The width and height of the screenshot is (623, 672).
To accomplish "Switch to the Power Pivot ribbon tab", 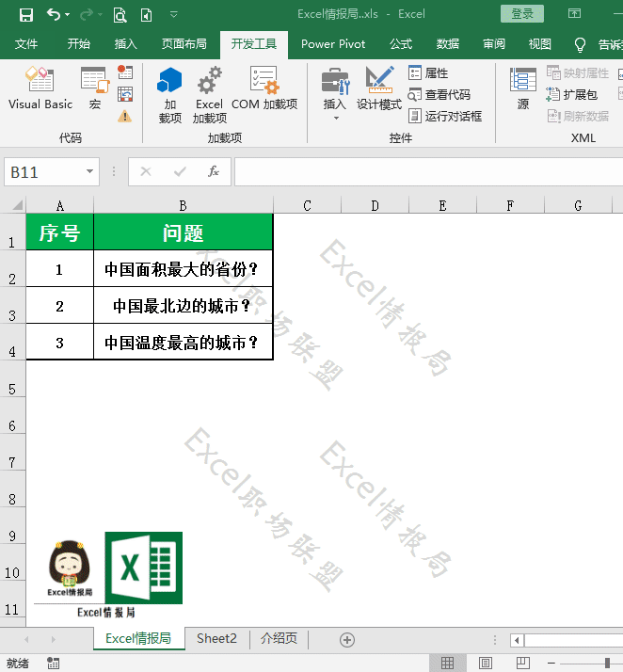I will (x=333, y=44).
